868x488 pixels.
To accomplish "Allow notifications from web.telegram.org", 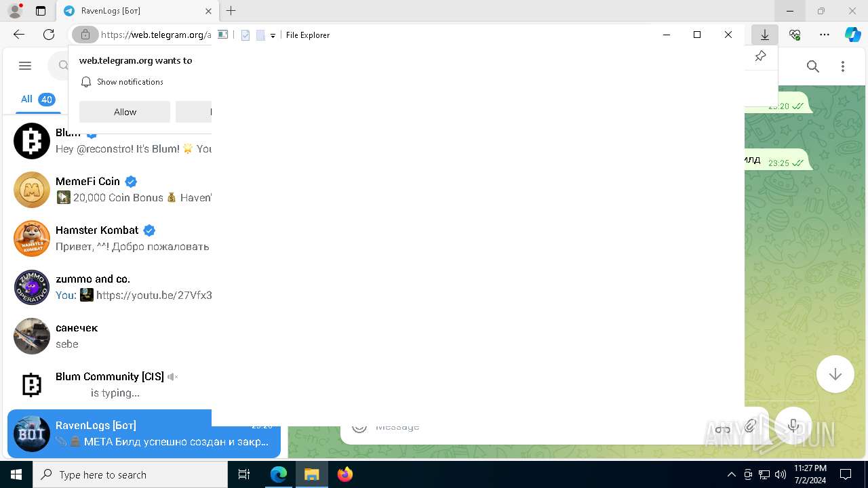I will (125, 112).
